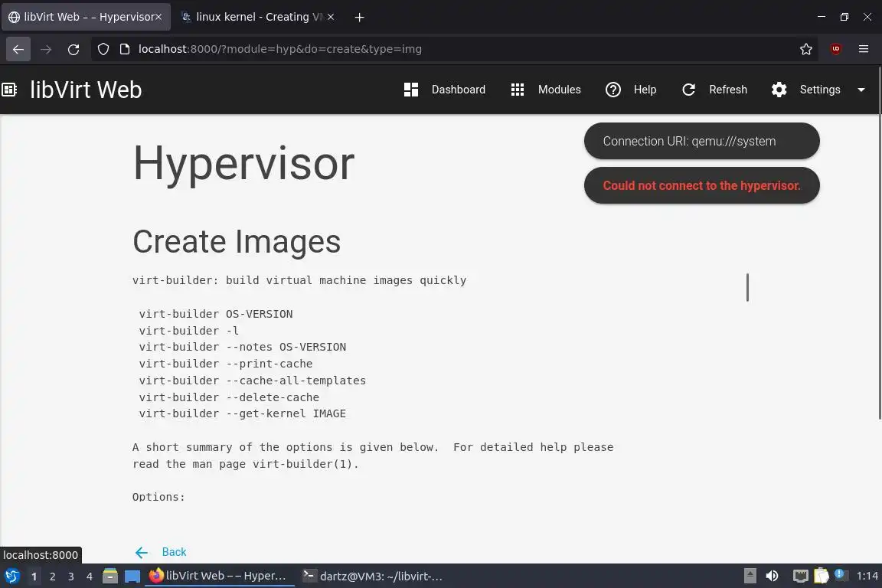Click the page info document icon

point(124,50)
